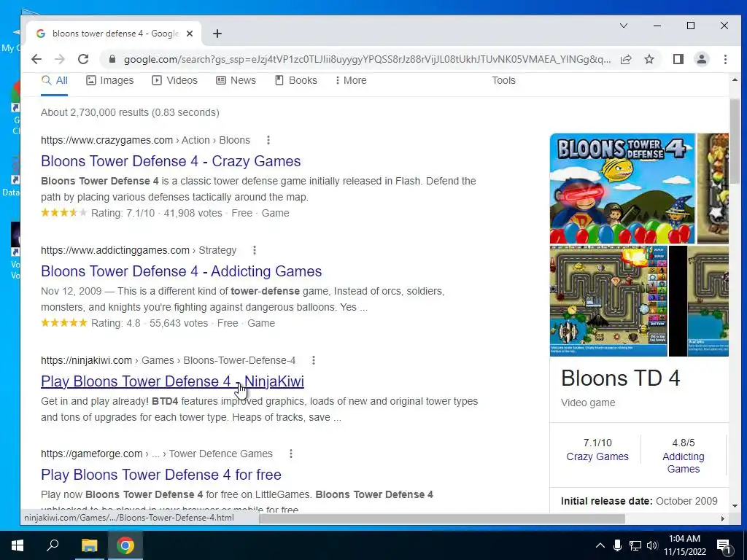Open Chrome side panel

pos(678,59)
